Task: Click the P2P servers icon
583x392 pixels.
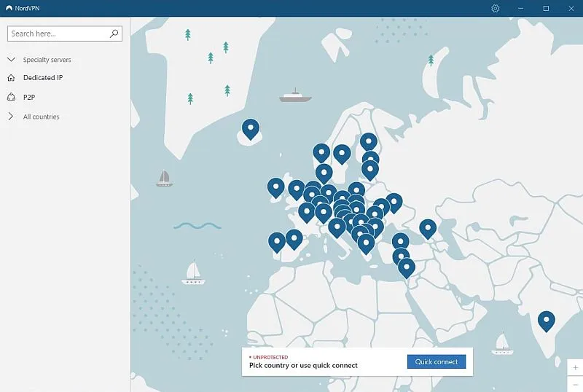Action: (11, 97)
